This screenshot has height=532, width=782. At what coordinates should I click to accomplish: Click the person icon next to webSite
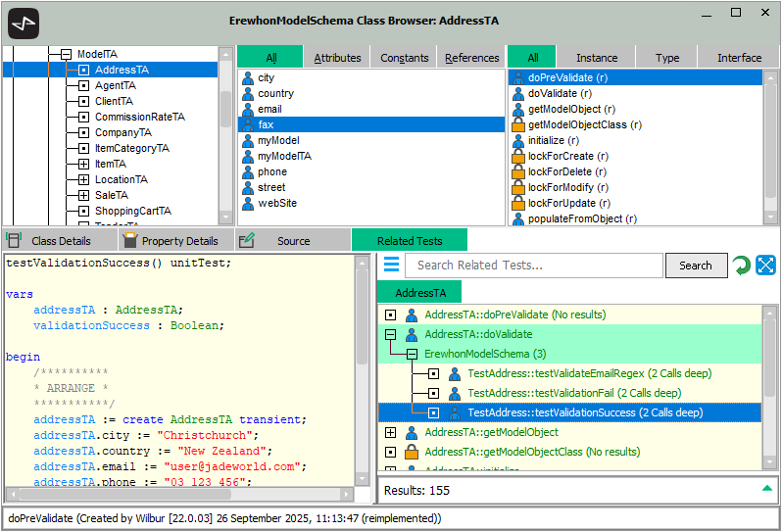tap(248, 204)
